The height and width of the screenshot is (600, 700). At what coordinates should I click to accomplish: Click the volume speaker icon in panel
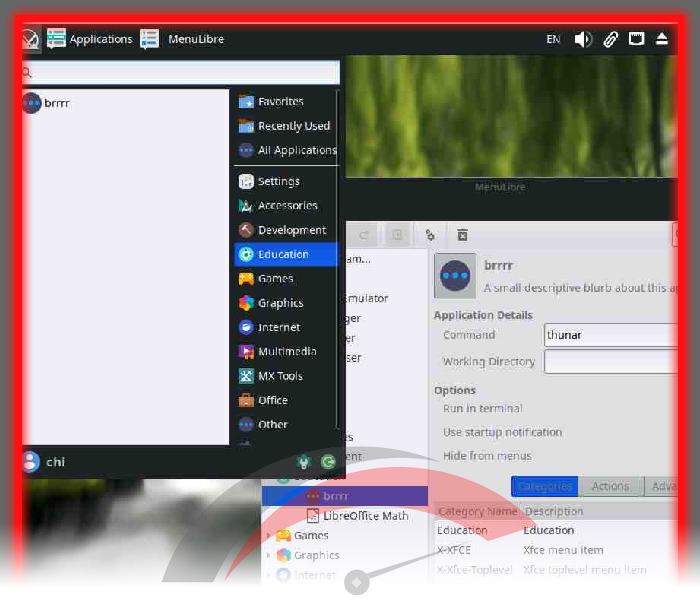[583, 39]
